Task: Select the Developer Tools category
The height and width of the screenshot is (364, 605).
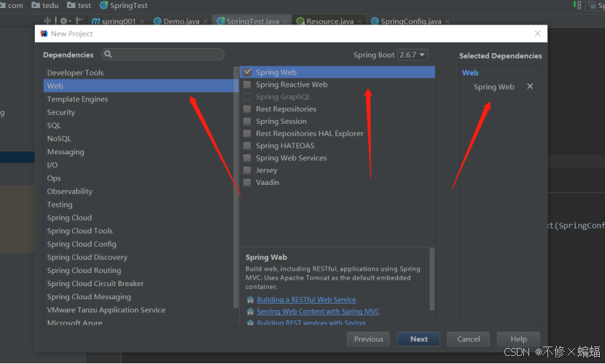Action: 138,73
